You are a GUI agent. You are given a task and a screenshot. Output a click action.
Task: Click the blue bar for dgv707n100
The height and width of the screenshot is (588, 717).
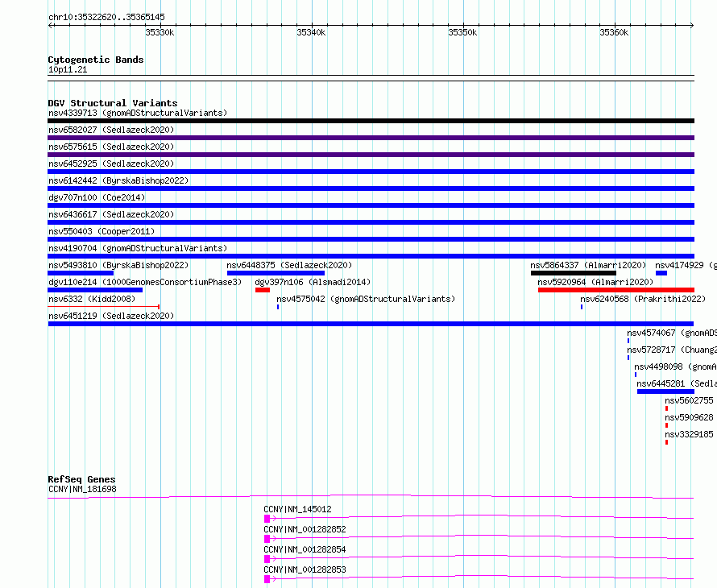coord(371,205)
